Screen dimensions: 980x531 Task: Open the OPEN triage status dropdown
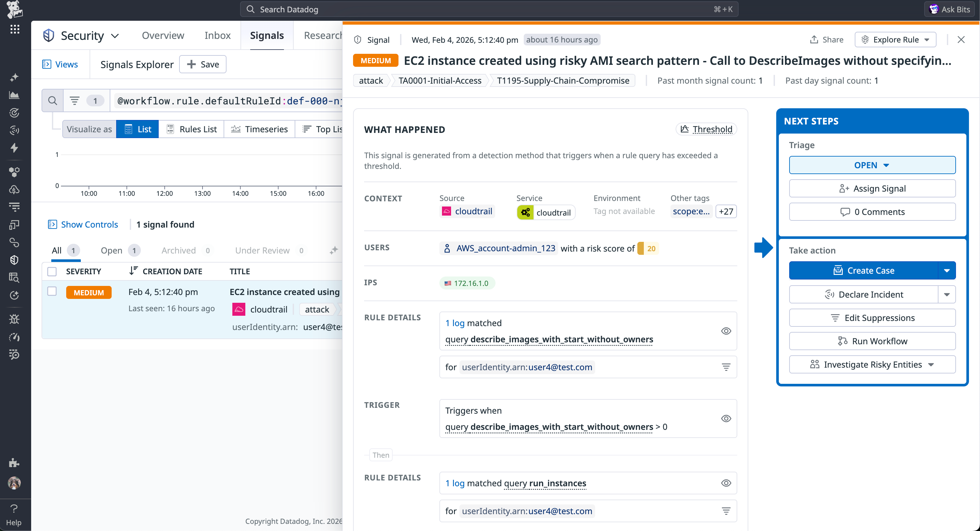pos(872,165)
